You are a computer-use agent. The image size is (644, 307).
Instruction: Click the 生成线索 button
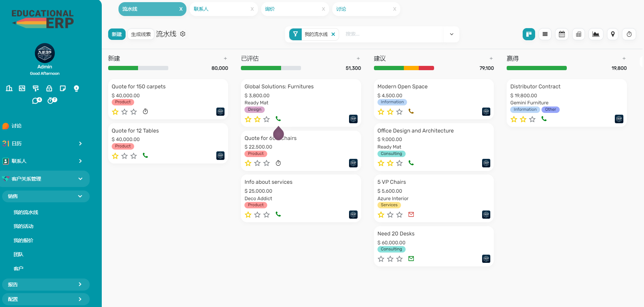click(141, 34)
